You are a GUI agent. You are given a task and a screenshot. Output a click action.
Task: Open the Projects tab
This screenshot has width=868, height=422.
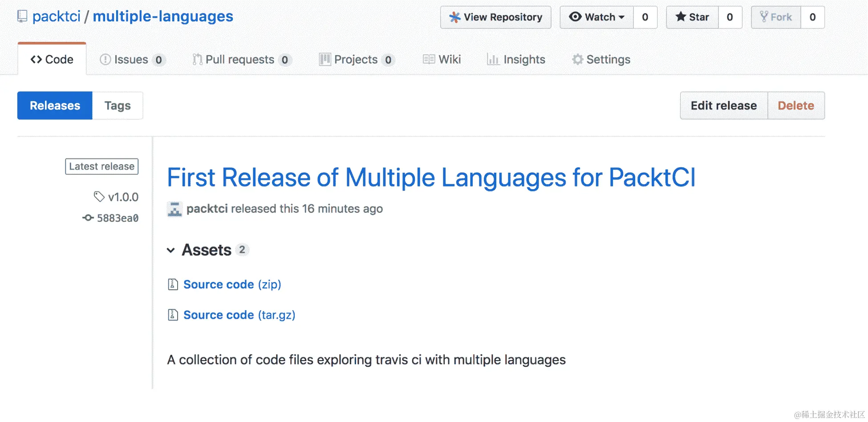[x=357, y=60]
